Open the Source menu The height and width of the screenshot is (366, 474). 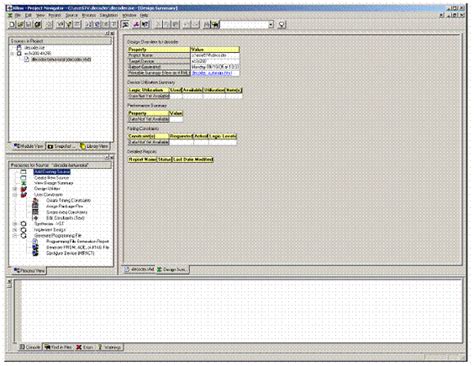click(x=71, y=15)
